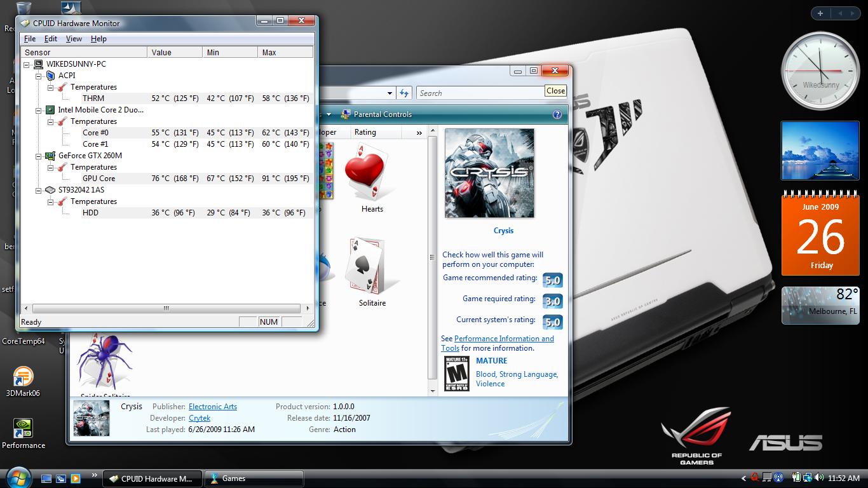Viewport: 868px width, 488px height.
Task: Collapse the ACPI tree node
Action: pos(39,76)
